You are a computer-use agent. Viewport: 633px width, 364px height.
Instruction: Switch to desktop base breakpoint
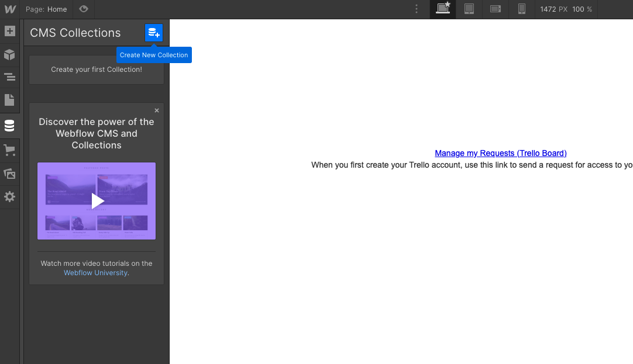(x=443, y=9)
